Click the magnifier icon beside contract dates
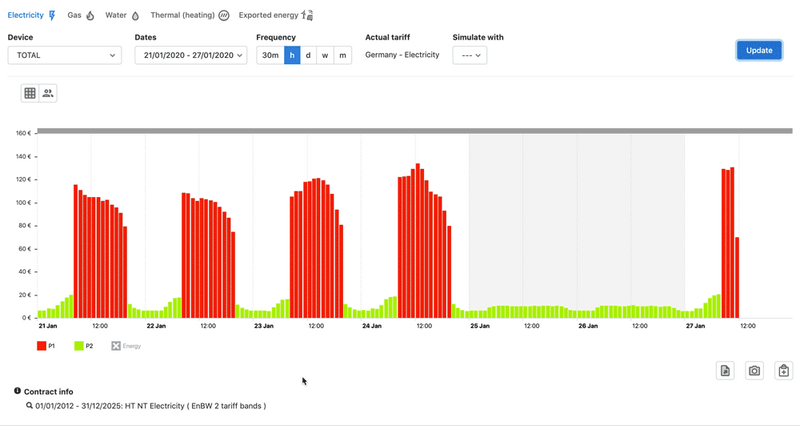 30,406
